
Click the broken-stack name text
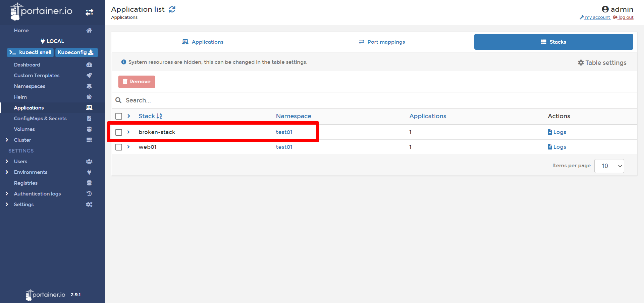[157, 132]
